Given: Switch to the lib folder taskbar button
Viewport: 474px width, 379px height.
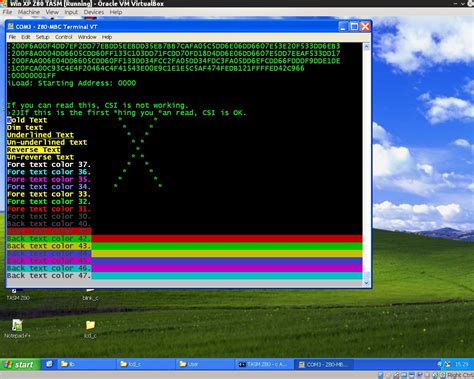Looking at the screenshot, I should (x=86, y=364).
